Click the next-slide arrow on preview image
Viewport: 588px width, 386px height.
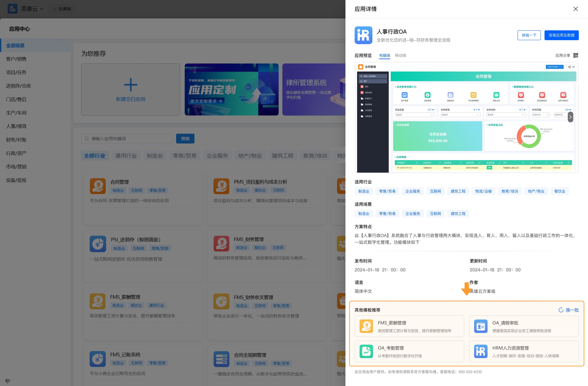tap(570, 117)
